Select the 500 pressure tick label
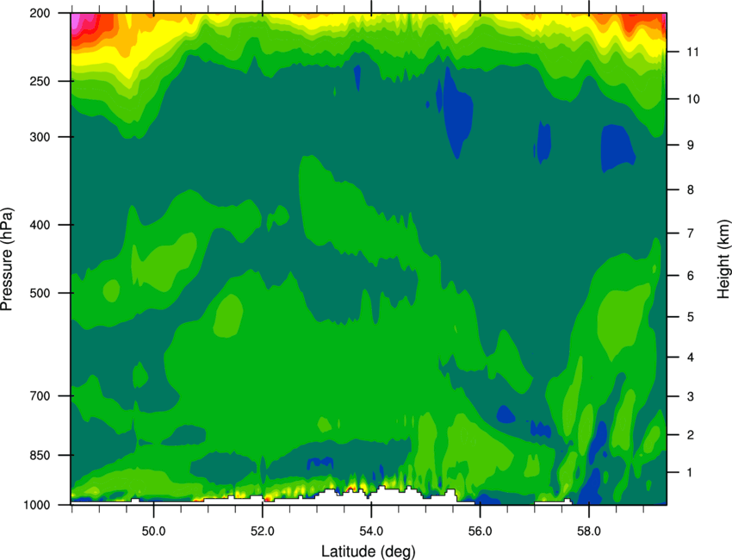Viewport: 732px width, 560px height. 40,293
